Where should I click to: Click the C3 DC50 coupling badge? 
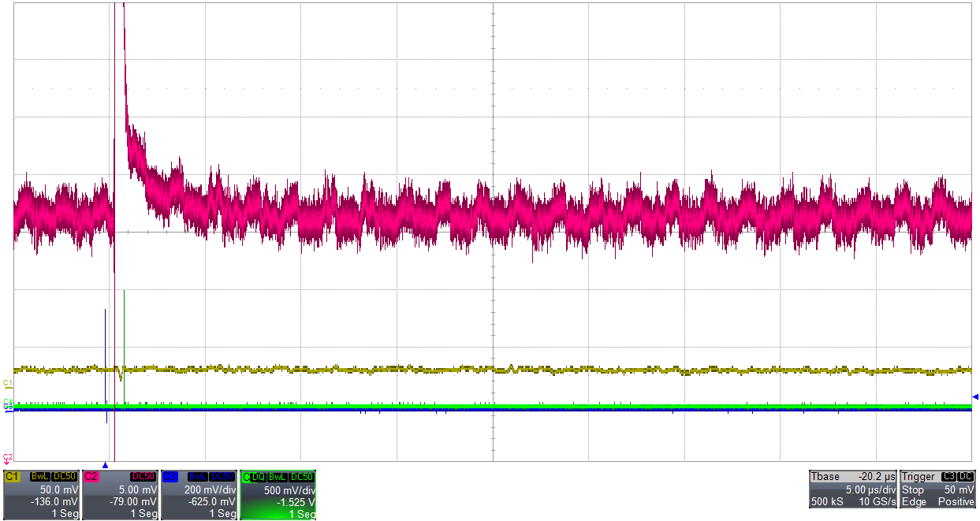pos(222,477)
